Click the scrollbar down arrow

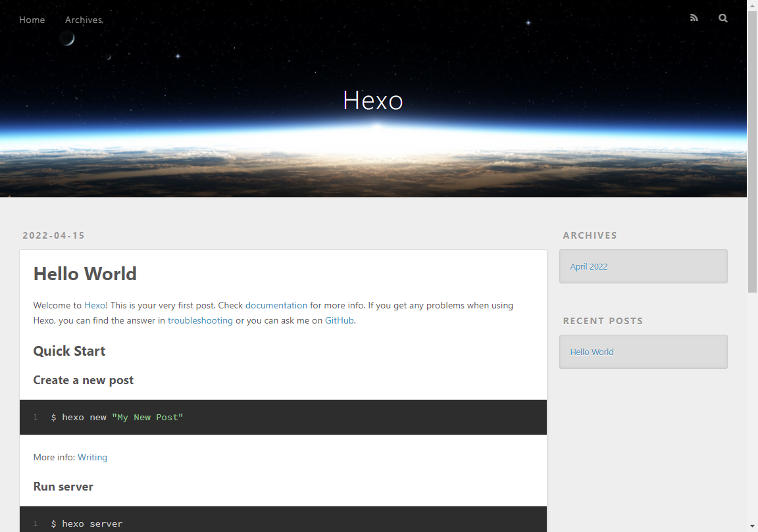(x=752, y=525)
